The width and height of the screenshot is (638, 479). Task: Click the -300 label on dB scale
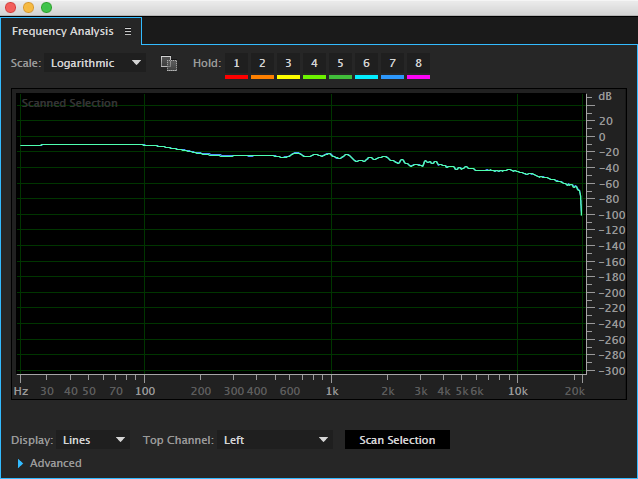point(612,371)
